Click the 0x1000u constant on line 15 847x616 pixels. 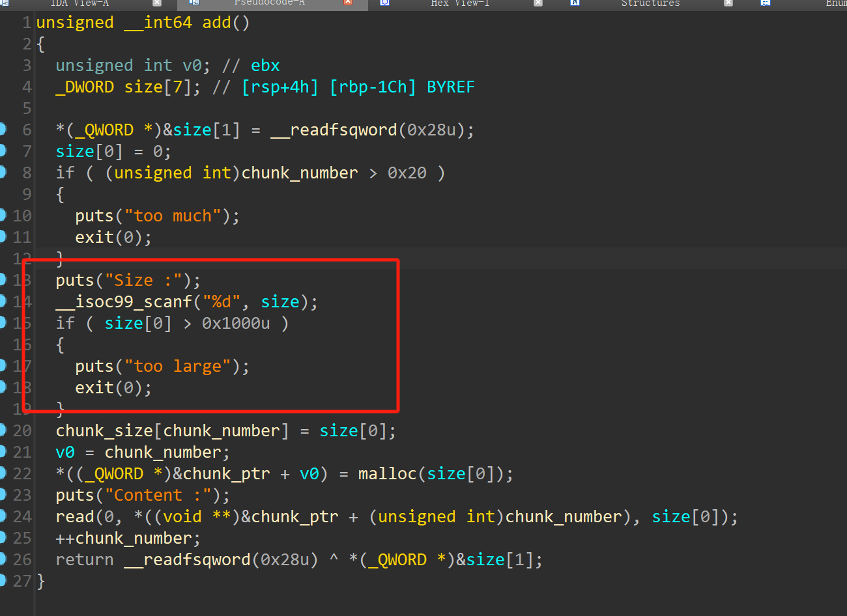[x=236, y=324]
